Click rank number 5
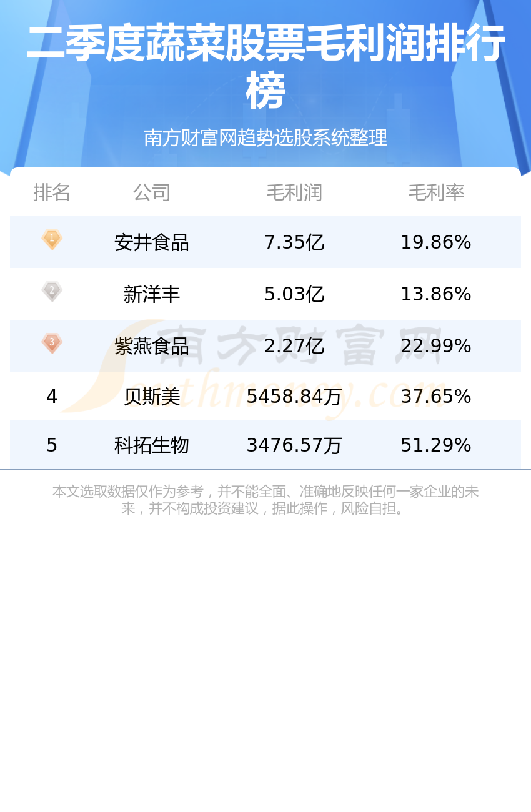 click(52, 445)
